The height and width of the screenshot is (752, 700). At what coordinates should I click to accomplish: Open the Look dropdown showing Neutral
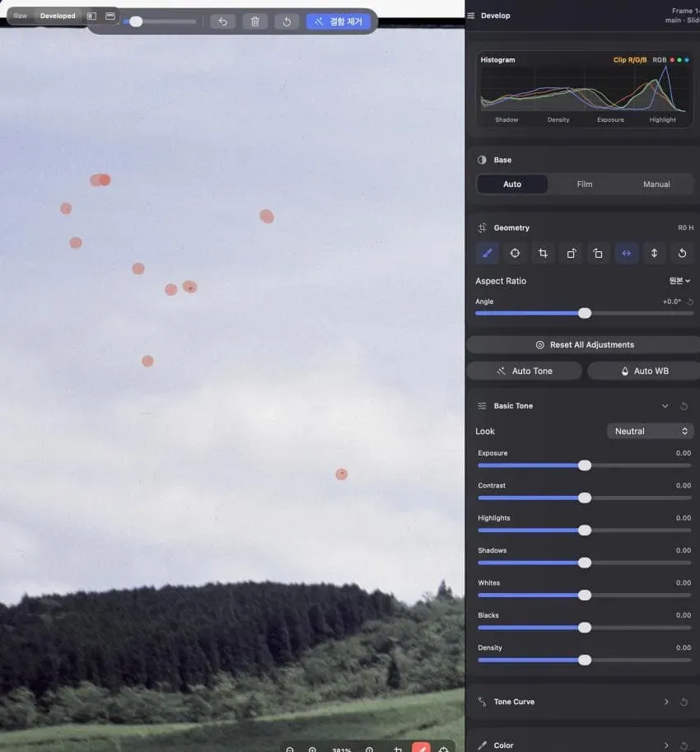(650, 431)
